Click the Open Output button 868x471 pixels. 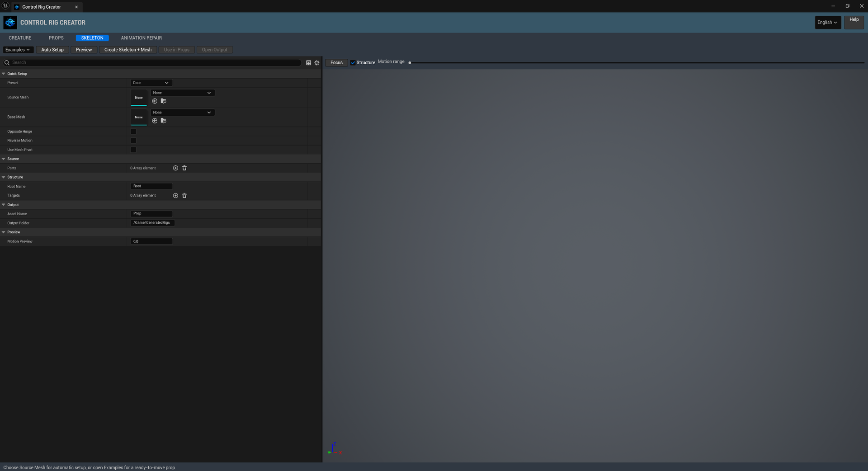pos(215,50)
